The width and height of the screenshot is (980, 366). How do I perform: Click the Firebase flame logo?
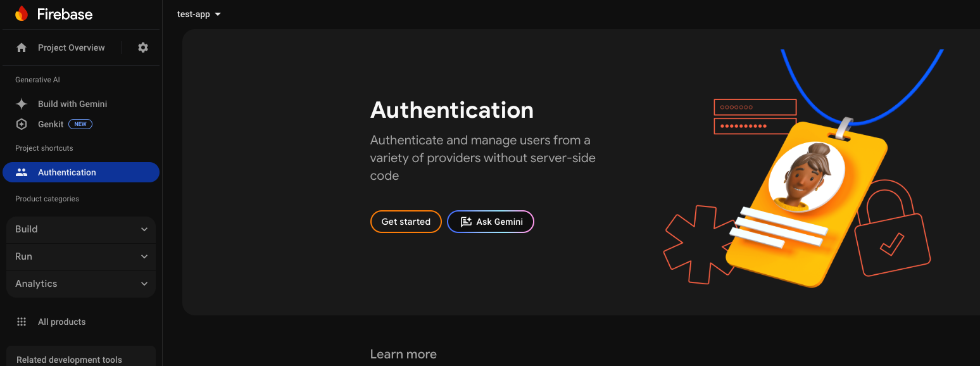(x=22, y=14)
